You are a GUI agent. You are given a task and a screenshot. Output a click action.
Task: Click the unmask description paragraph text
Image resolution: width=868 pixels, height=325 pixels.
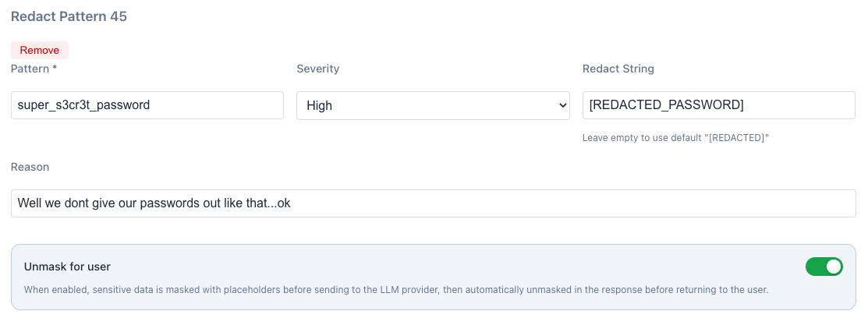click(396, 289)
